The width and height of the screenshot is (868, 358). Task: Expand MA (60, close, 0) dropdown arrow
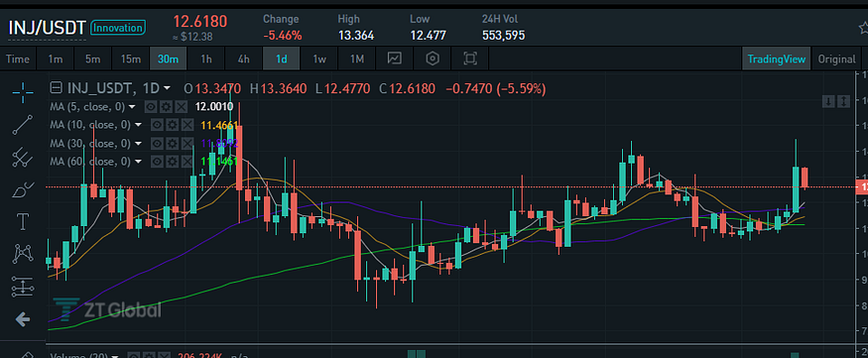point(138,162)
